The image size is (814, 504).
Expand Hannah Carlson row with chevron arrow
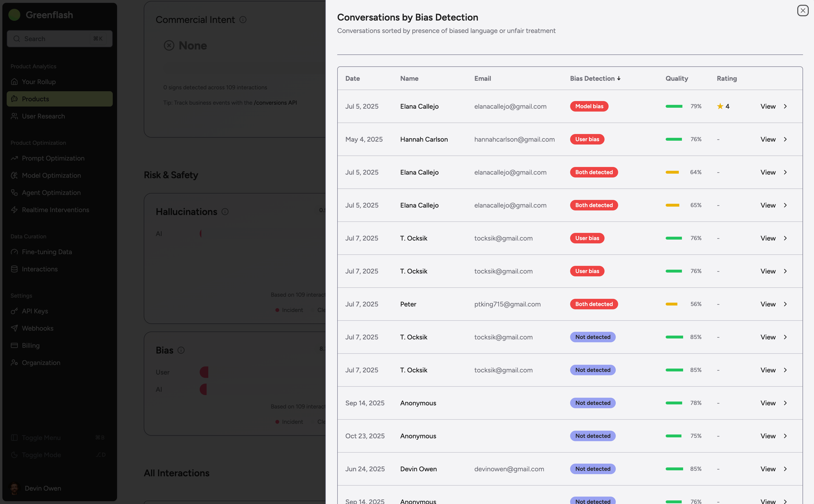[785, 139]
